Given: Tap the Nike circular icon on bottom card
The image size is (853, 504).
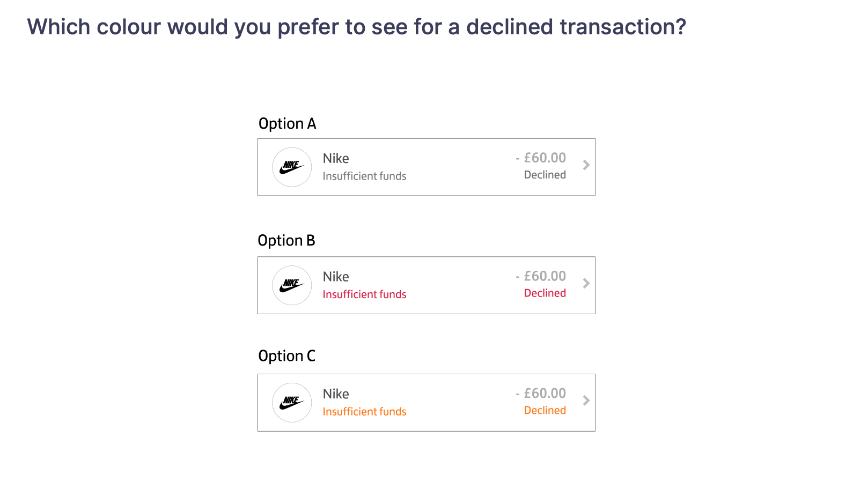Looking at the screenshot, I should 292,402.
